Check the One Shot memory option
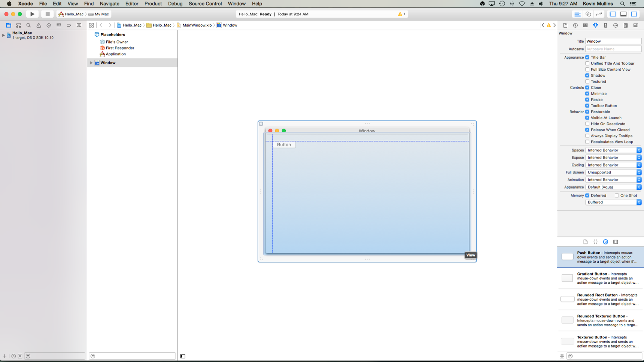The image size is (644, 362). (617, 195)
